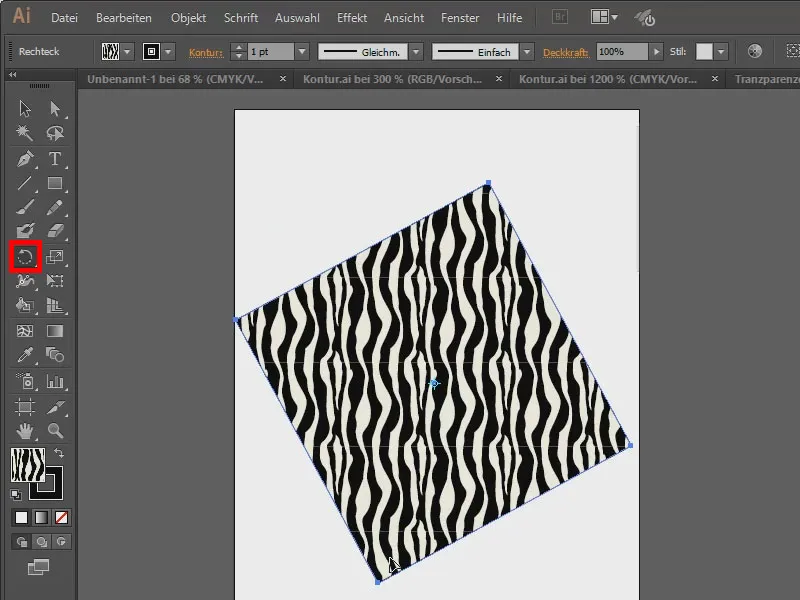Open Adobe Bridge via Br icon
The height and width of the screenshot is (600, 800).
coord(560,17)
